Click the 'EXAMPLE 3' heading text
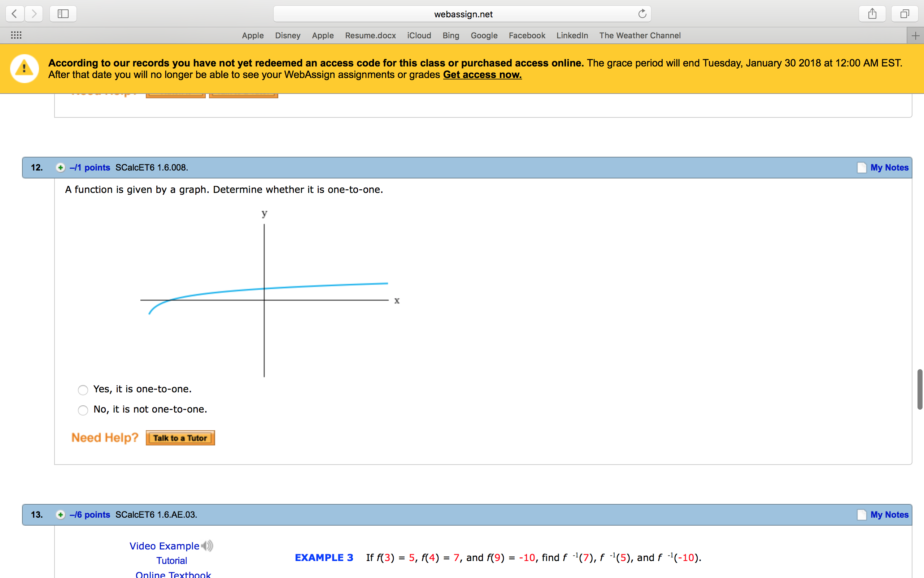924x578 pixels. click(x=324, y=557)
